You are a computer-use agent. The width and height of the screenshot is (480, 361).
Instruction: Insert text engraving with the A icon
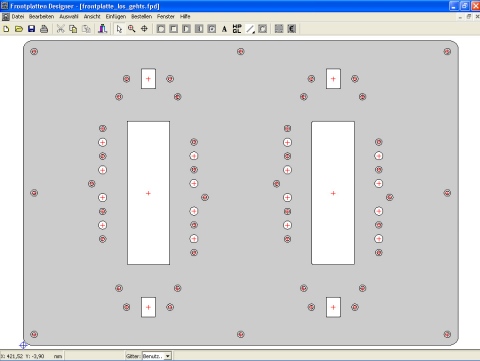click(224, 29)
